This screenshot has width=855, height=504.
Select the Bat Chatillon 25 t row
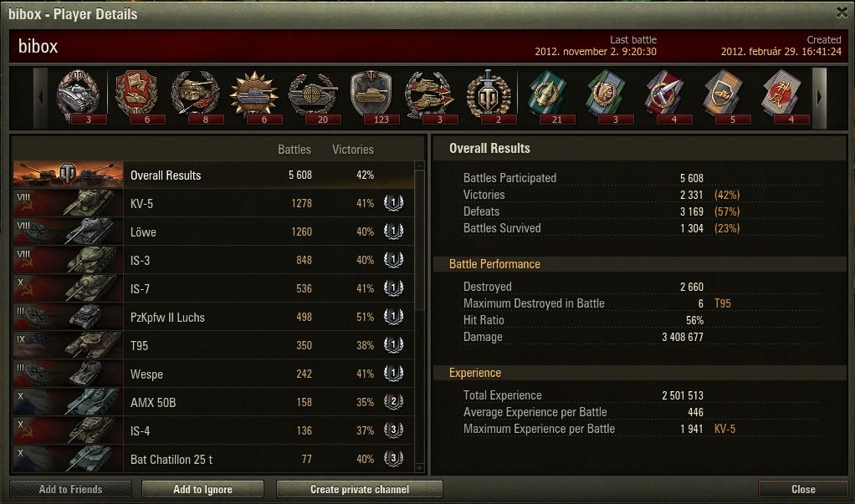pos(213,459)
